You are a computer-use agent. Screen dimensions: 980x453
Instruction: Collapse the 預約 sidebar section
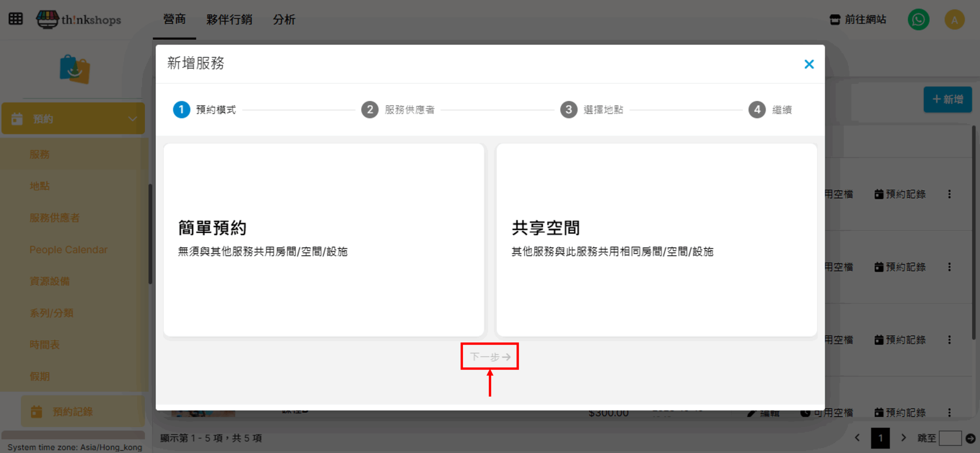click(x=132, y=119)
